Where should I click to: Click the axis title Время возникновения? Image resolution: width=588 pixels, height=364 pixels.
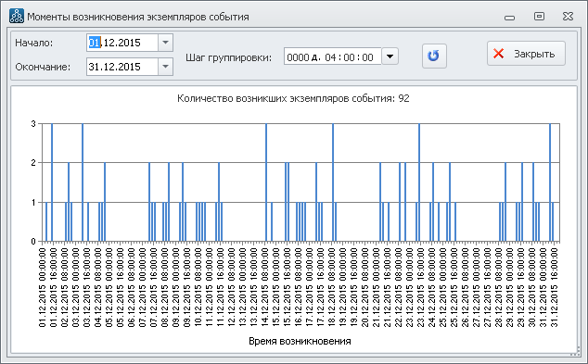click(300, 341)
